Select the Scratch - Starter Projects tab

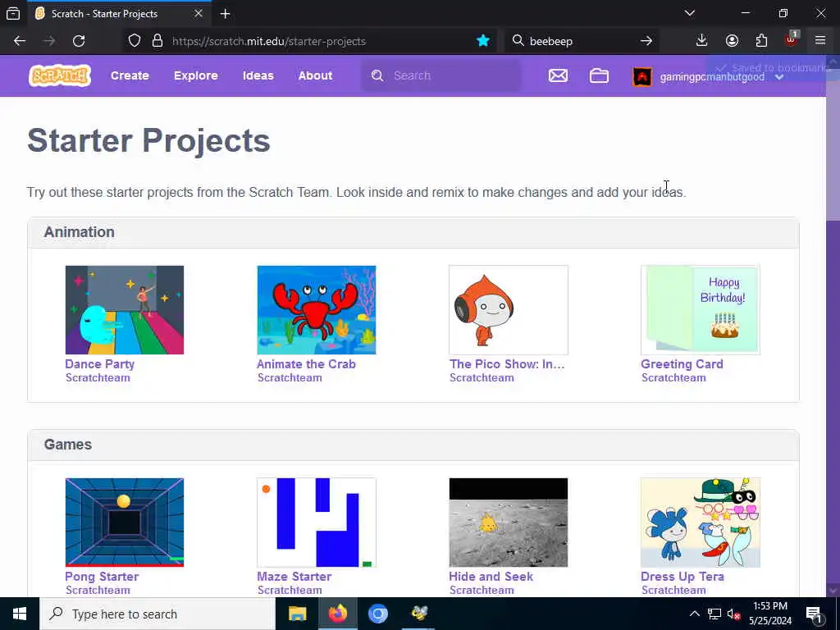118,14
